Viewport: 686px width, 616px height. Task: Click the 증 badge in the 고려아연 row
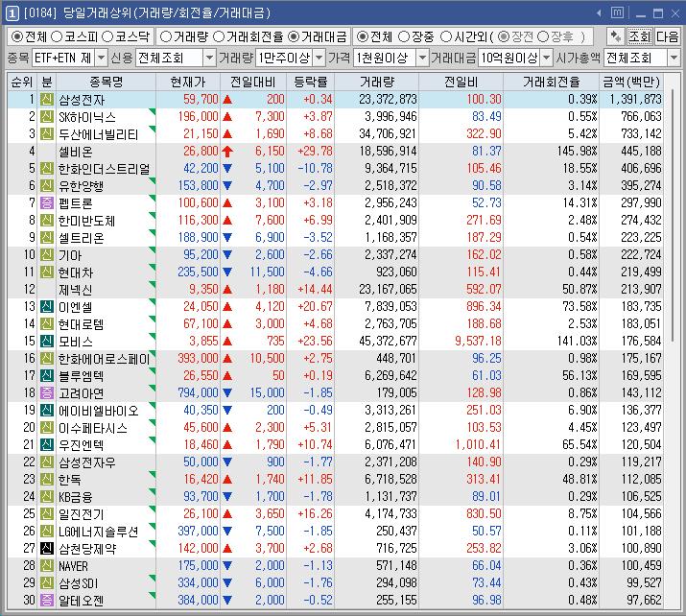(x=47, y=392)
